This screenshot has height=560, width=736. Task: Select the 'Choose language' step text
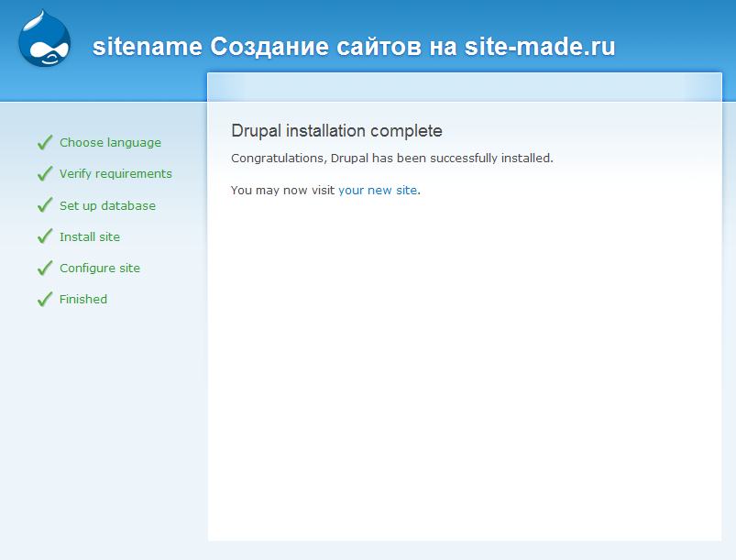(x=110, y=143)
